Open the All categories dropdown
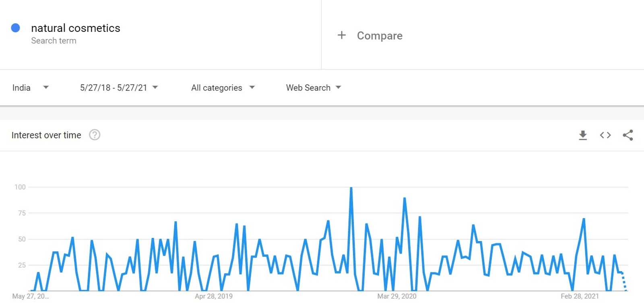 pyautogui.click(x=223, y=88)
